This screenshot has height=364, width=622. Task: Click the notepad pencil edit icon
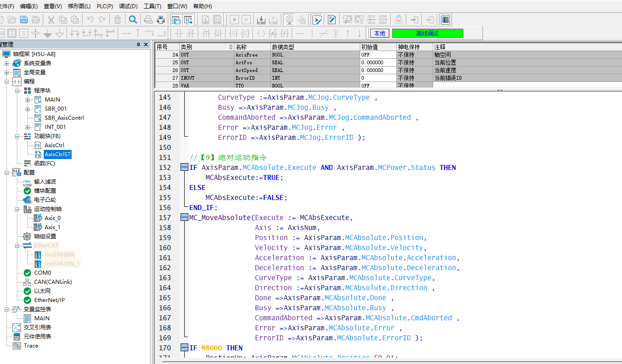click(332, 20)
